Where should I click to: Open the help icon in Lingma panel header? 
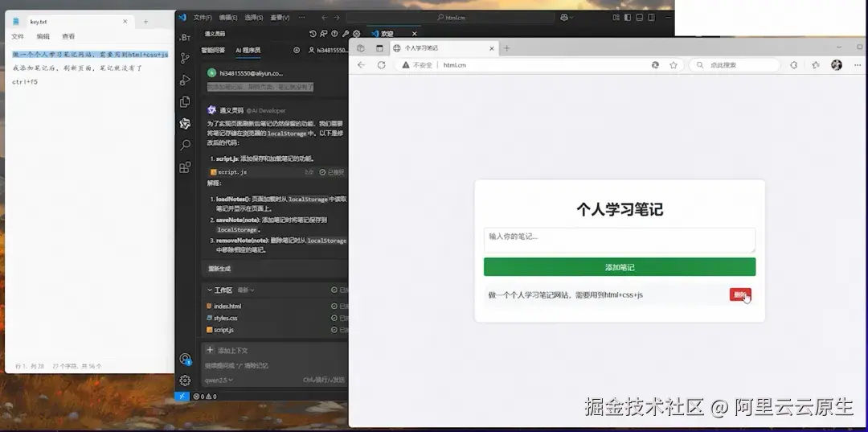334,34
